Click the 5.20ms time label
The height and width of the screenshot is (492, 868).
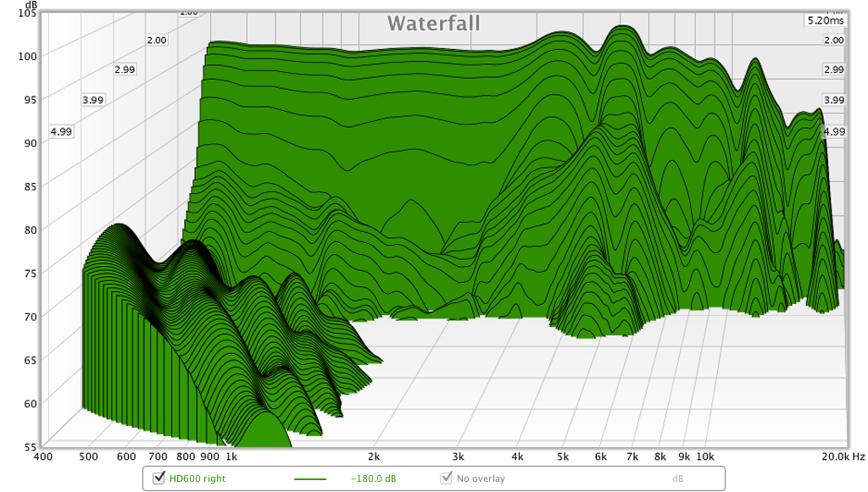(x=826, y=20)
